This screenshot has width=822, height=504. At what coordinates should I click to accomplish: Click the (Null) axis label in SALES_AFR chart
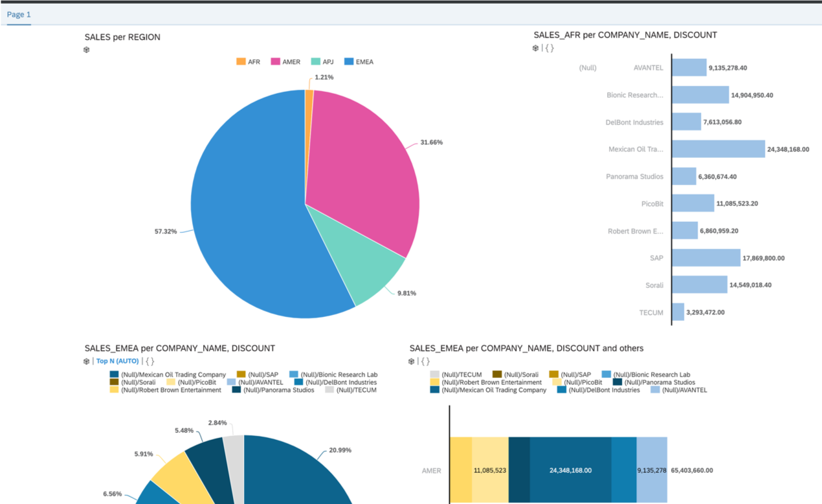click(x=588, y=67)
